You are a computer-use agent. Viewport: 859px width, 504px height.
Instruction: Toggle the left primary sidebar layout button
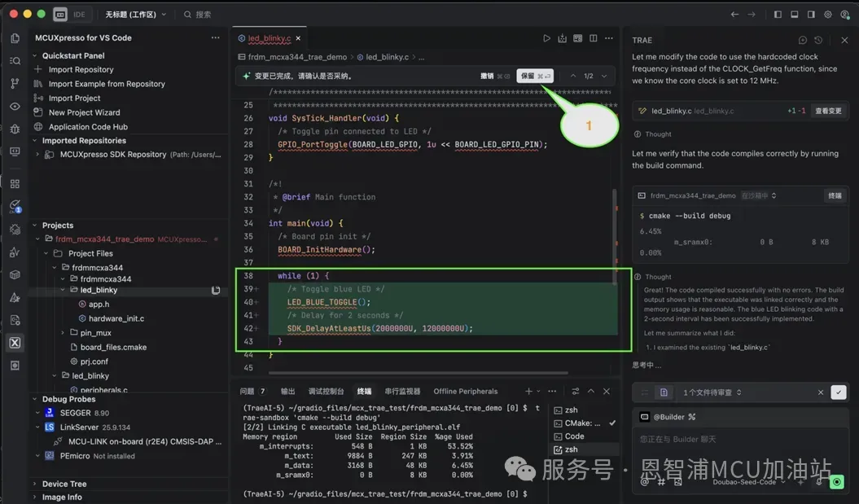click(x=778, y=15)
